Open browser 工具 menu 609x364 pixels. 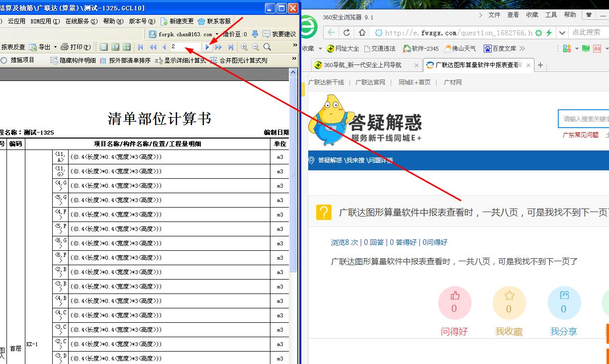click(551, 15)
